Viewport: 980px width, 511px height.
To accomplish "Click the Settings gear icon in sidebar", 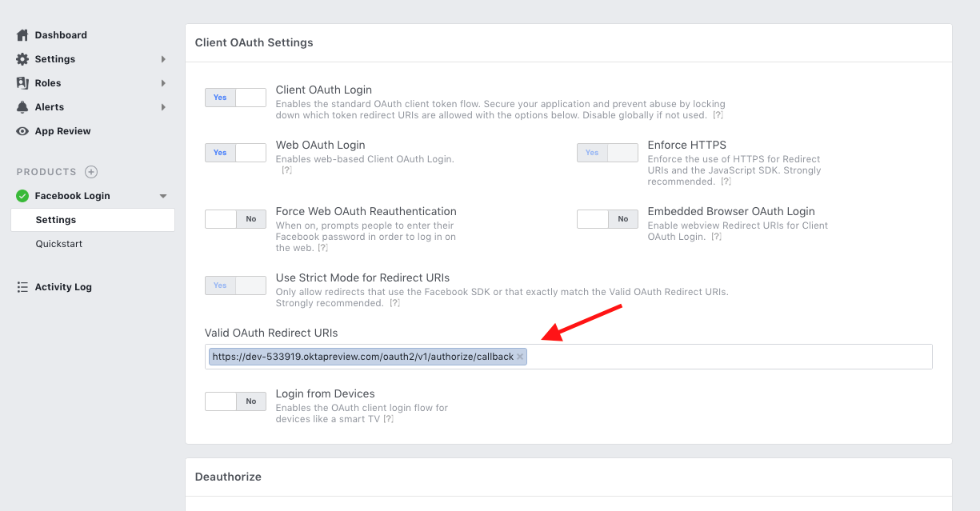I will click(22, 59).
